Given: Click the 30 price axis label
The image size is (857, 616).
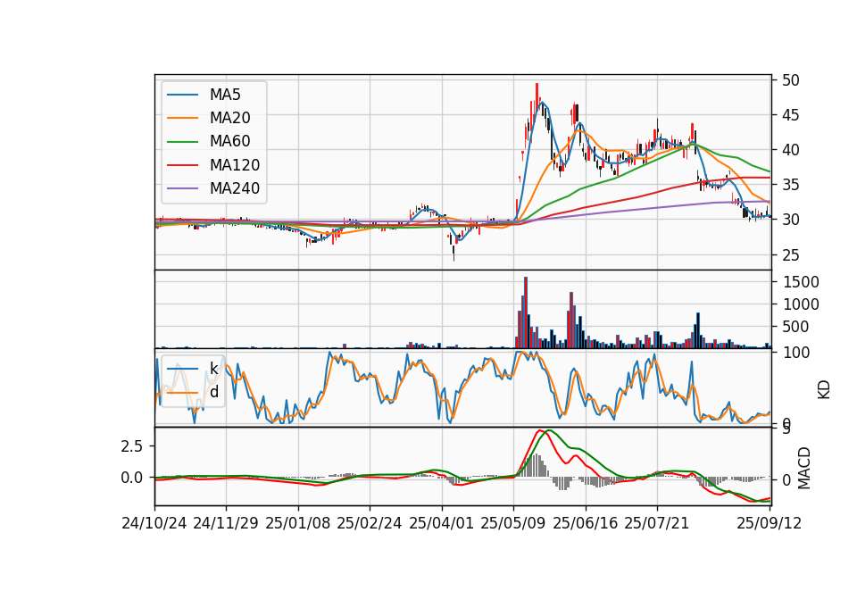Looking at the screenshot, I should point(791,220).
